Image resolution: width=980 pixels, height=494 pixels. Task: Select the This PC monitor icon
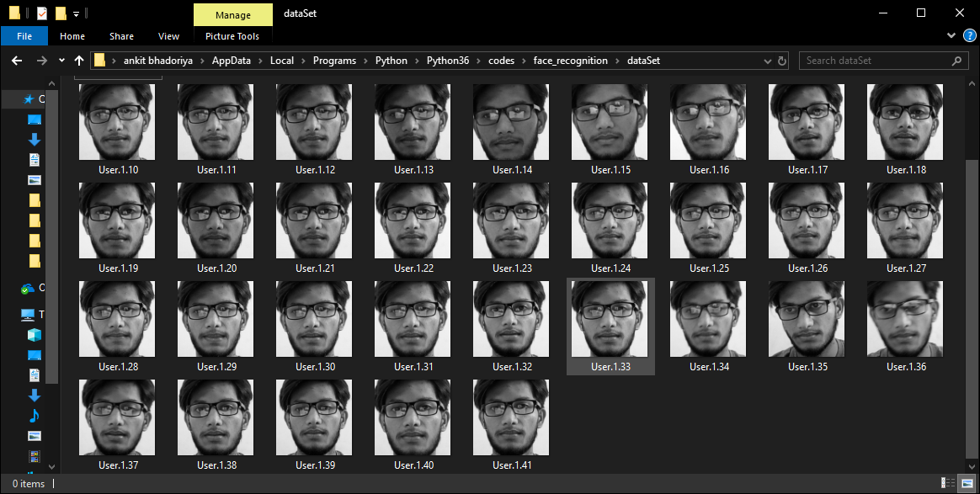click(28, 314)
